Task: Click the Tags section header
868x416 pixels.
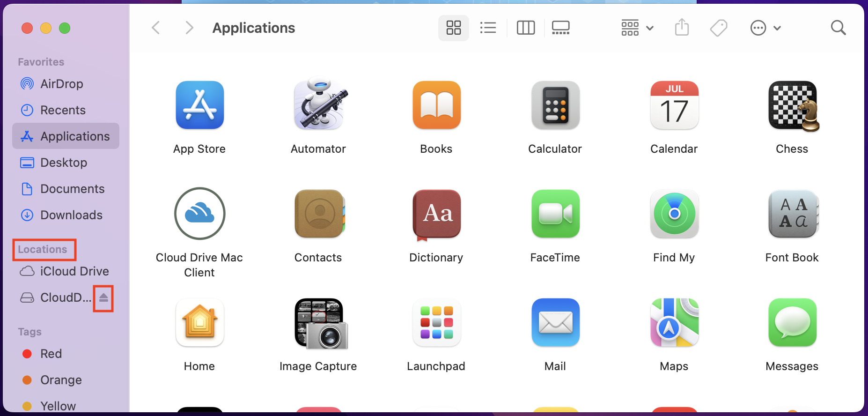Action: [30, 332]
